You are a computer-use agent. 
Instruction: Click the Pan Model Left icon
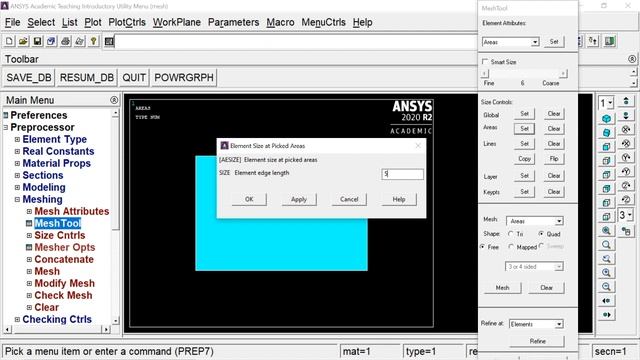click(607, 300)
